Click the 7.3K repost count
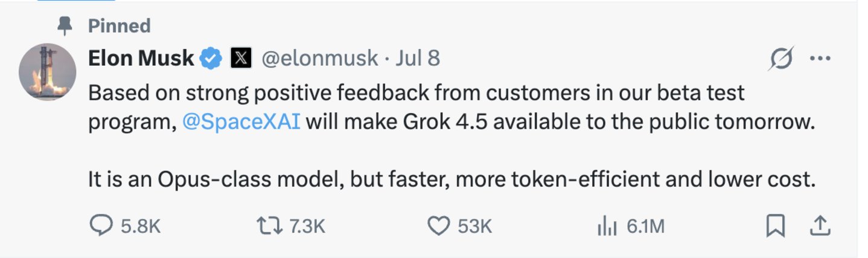This screenshot has height=258, width=868. click(307, 227)
